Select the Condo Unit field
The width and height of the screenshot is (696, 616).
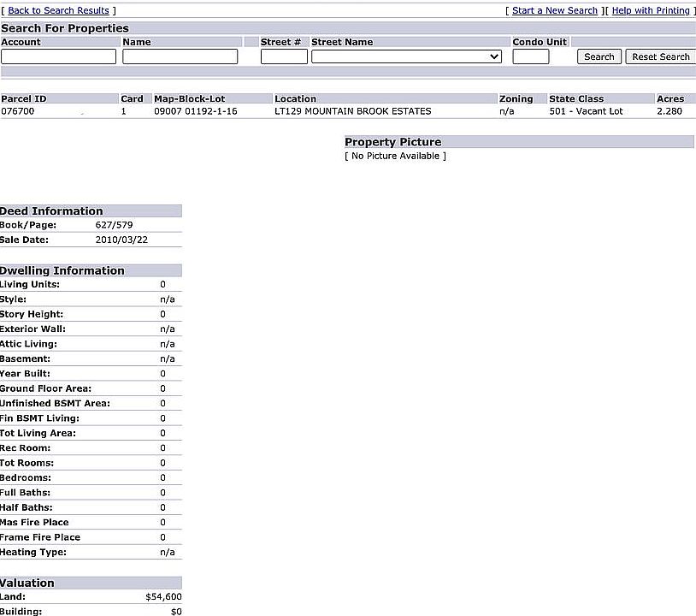(x=531, y=56)
